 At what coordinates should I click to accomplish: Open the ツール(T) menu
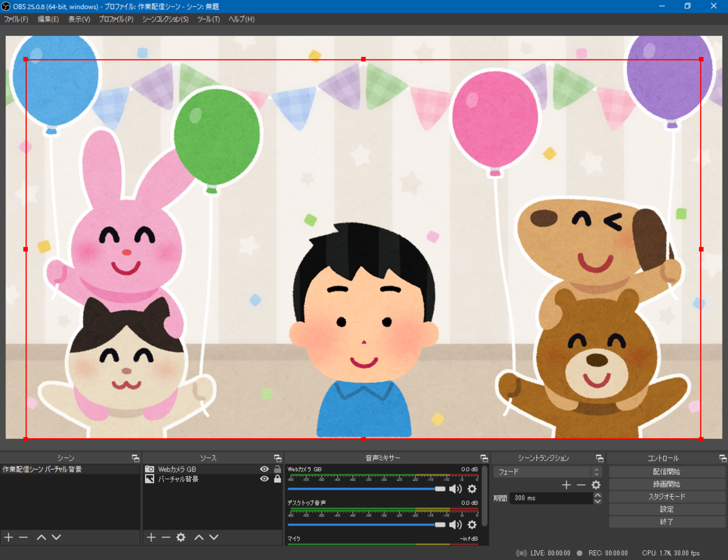coord(208,19)
